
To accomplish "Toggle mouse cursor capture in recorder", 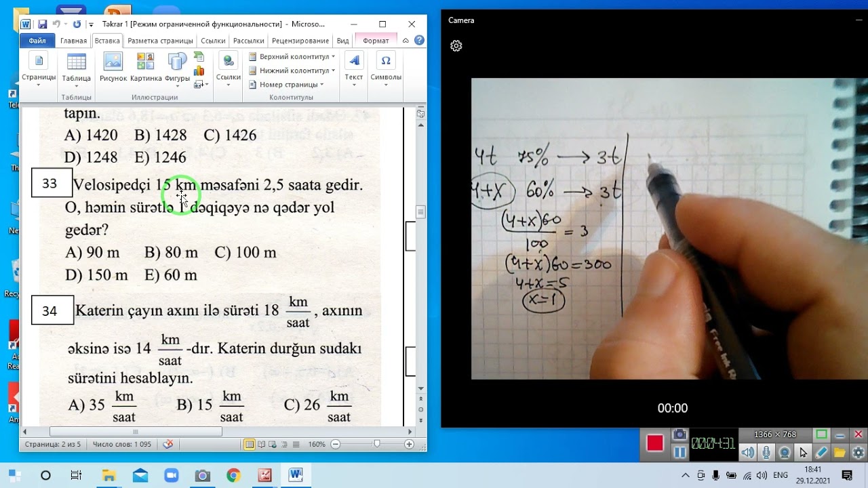I will (x=803, y=452).
